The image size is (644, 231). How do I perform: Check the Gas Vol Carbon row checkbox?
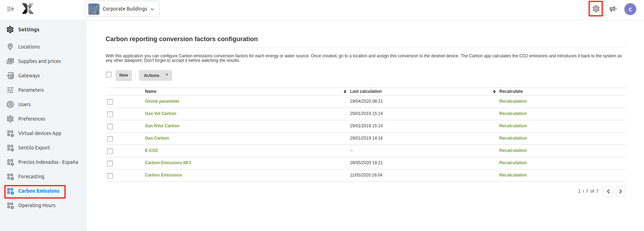[110, 114]
